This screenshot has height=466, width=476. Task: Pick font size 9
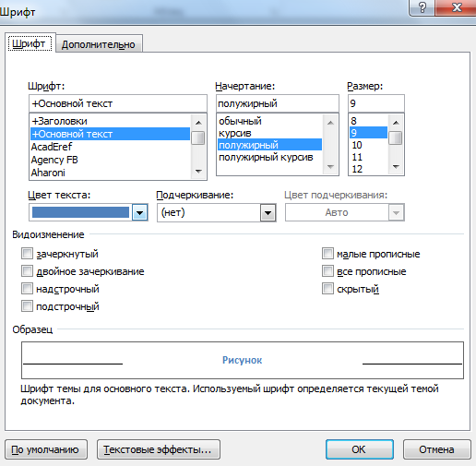click(368, 133)
